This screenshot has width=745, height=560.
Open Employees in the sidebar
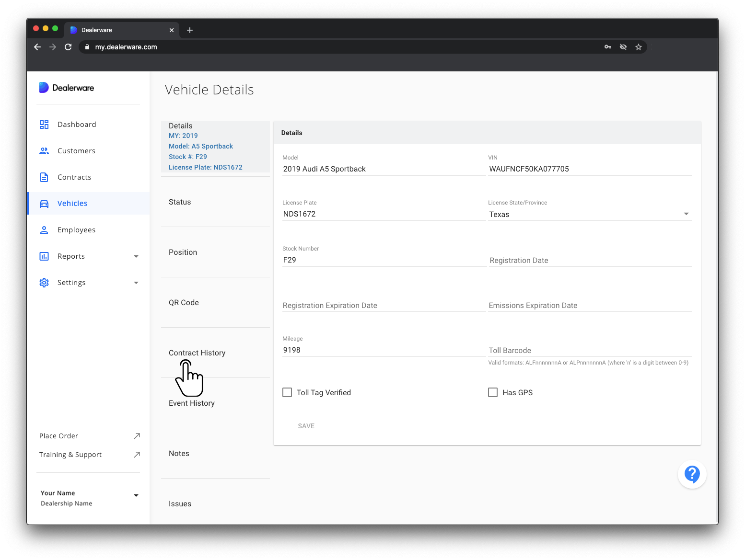point(88,230)
